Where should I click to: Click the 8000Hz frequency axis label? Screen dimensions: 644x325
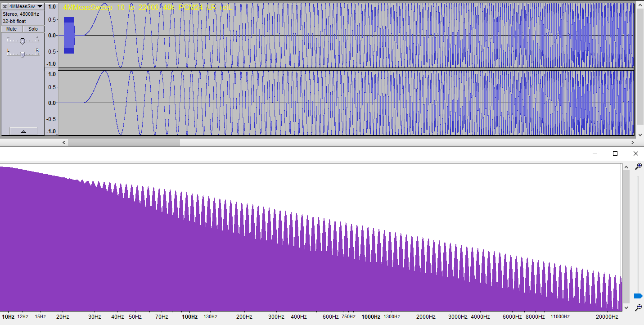[535, 317]
